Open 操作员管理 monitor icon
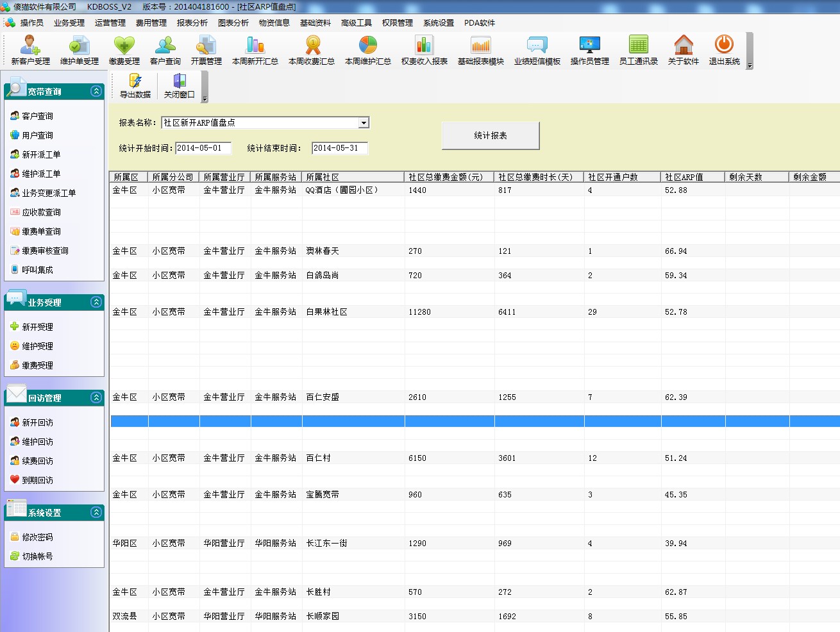840x632 pixels. 590,50
